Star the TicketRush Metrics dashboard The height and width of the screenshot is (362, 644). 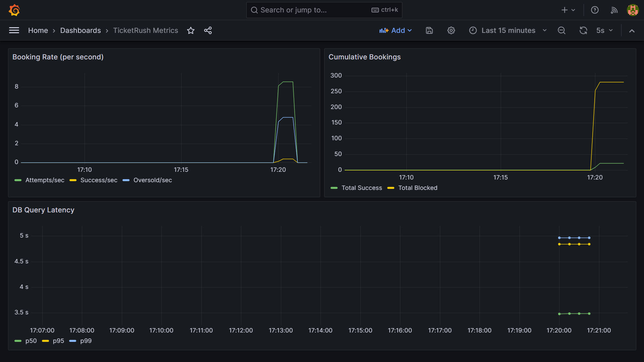tap(191, 31)
